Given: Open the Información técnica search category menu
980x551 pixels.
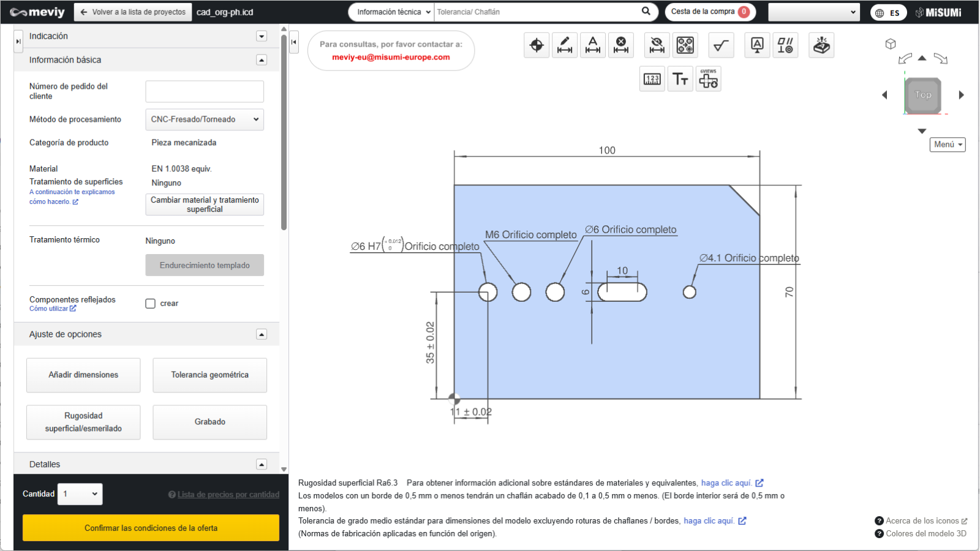Looking at the screenshot, I should pos(393,12).
